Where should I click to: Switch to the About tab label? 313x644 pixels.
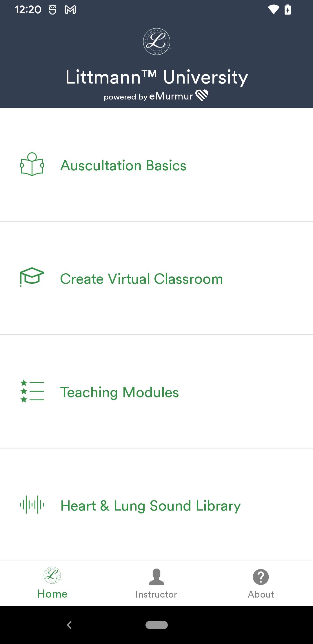click(x=261, y=594)
